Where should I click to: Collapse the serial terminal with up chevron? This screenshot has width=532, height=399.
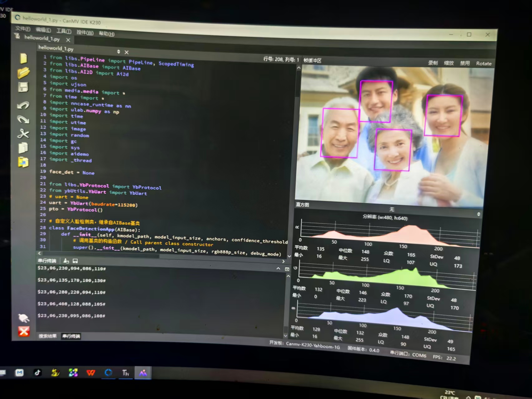pyautogui.click(x=278, y=268)
